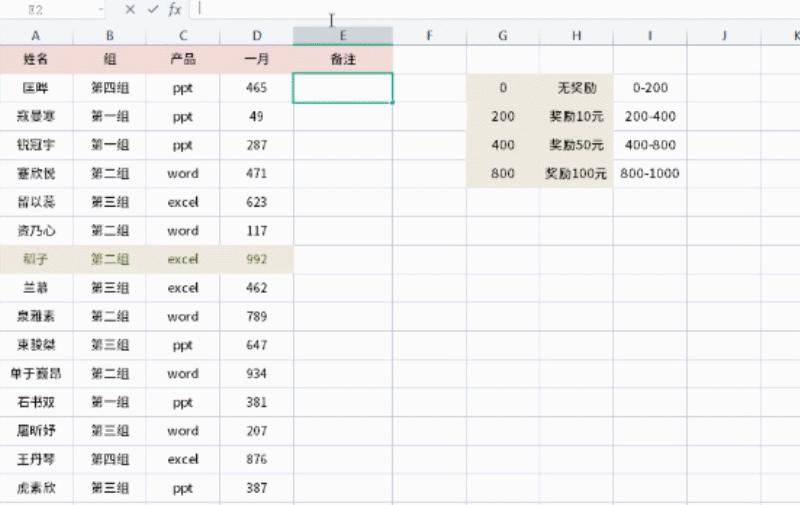This screenshot has height=505, width=800.
Task: Click the 组 header cell
Action: [110, 59]
